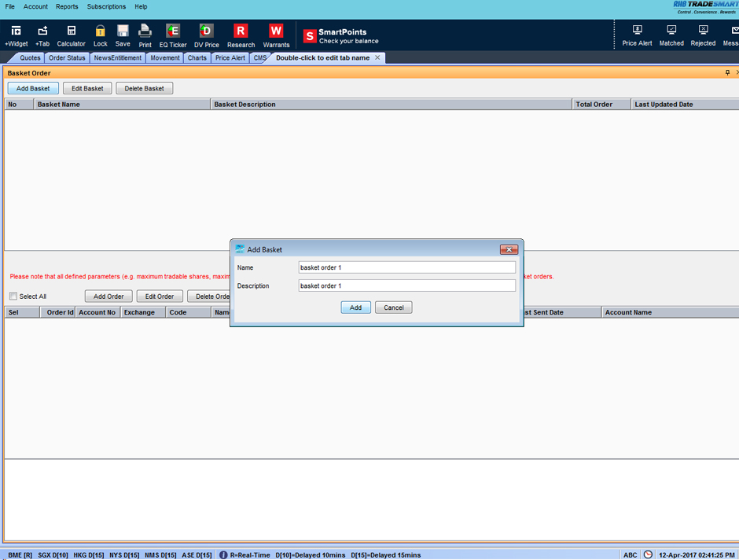Screen dimensions: 739x560
Task: Click the Add Basket button in panel
Action: pyautogui.click(x=33, y=88)
